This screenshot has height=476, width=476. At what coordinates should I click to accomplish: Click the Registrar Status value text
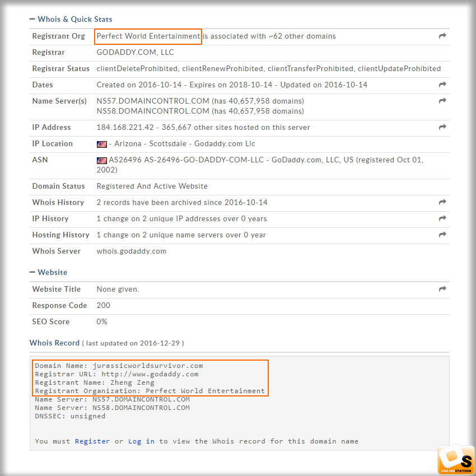(x=269, y=69)
